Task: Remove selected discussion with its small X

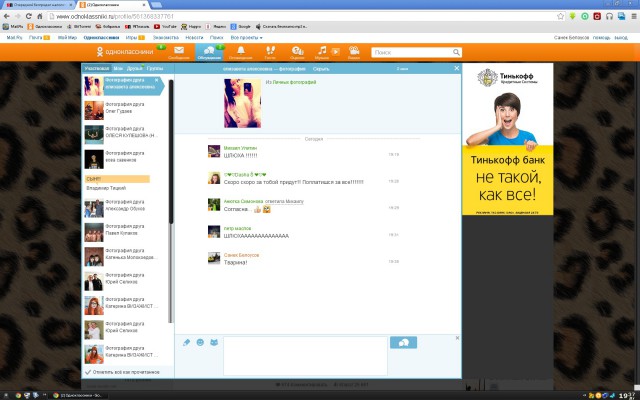Action: [x=156, y=80]
